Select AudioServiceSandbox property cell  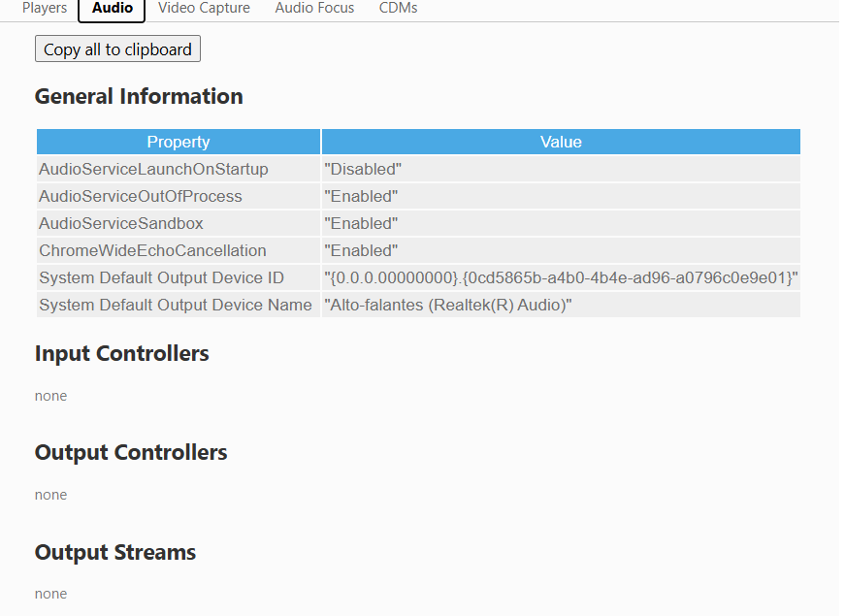[x=179, y=224]
